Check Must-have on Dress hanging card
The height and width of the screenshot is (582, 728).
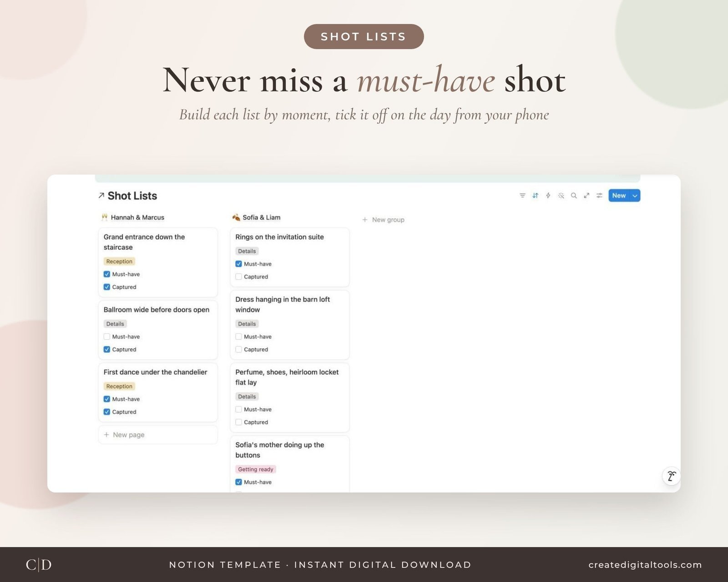[x=238, y=336]
